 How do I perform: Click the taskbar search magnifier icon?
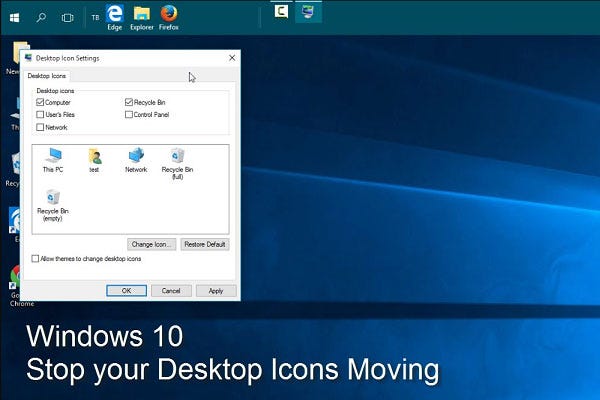coord(41,18)
